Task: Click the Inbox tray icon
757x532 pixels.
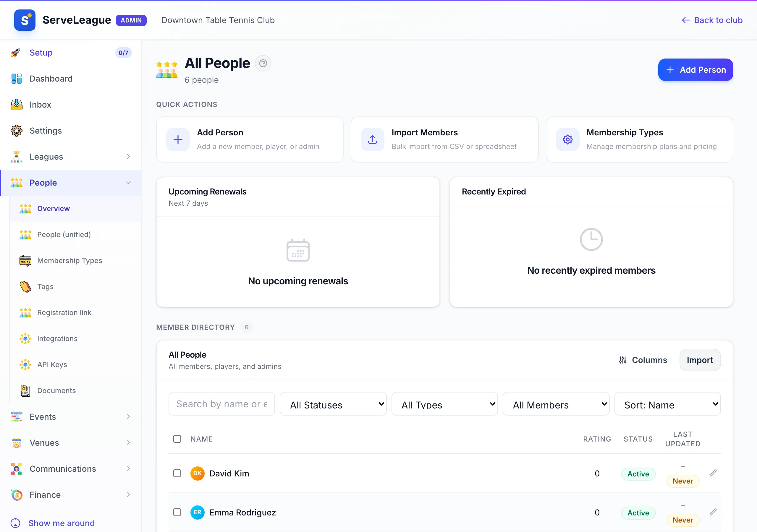Action: (x=17, y=105)
